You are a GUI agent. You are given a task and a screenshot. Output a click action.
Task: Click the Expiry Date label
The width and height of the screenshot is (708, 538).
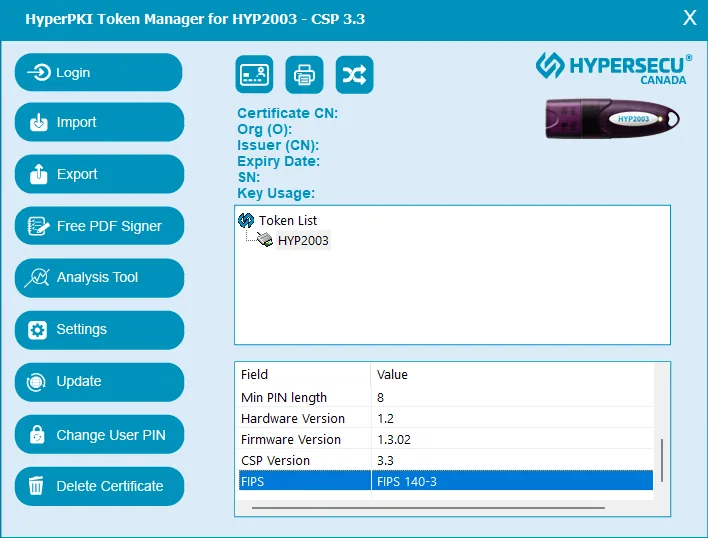pyautogui.click(x=279, y=161)
